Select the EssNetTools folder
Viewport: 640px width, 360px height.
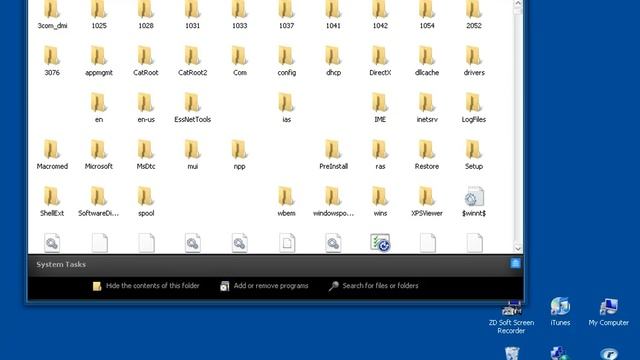pyautogui.click(x=193, y=108)
